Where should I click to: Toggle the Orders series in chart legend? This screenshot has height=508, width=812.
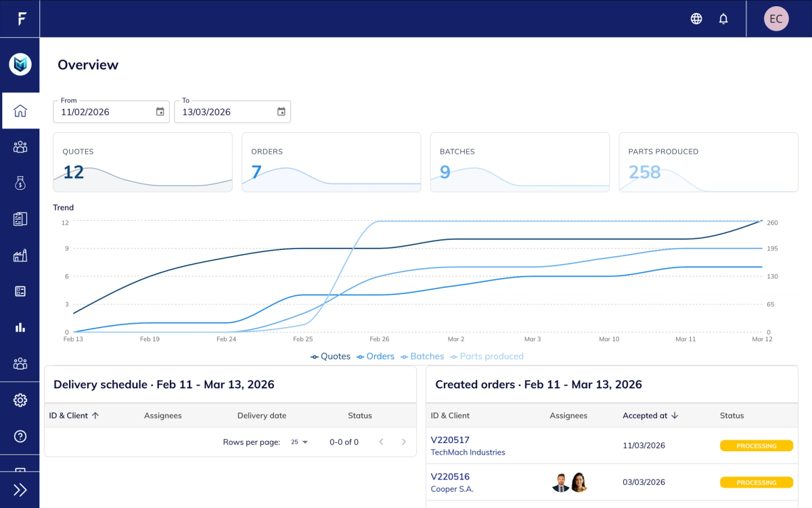(x=376, y=356)
